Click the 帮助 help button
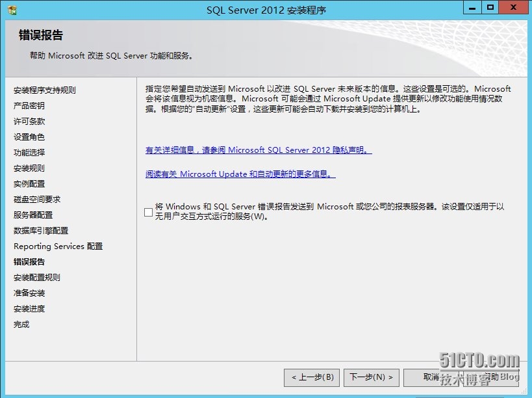The height and width of the screenshot is (398, 532). pyautogui.click(x=491, y=377)
